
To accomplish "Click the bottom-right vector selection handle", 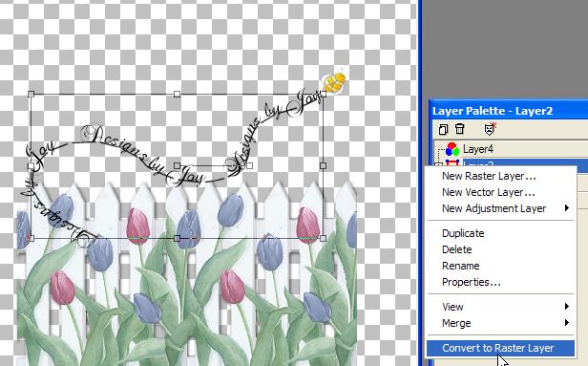I will click(323, 238).
